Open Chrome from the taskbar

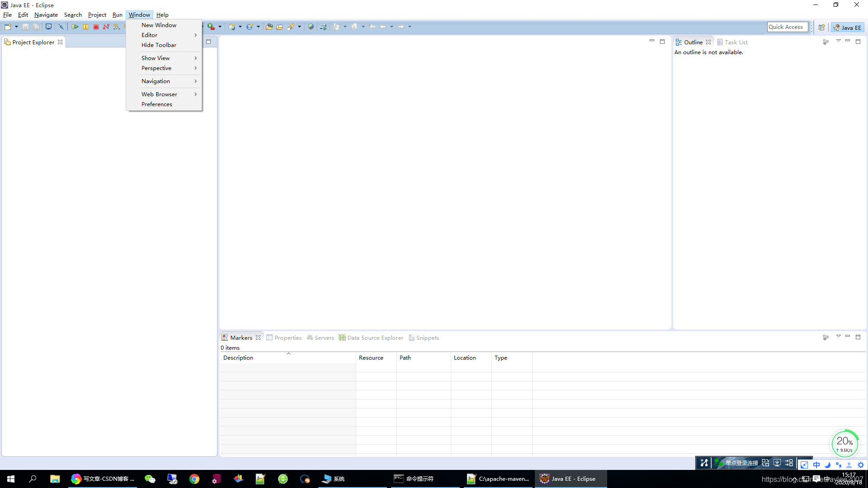tap(194, 479)
